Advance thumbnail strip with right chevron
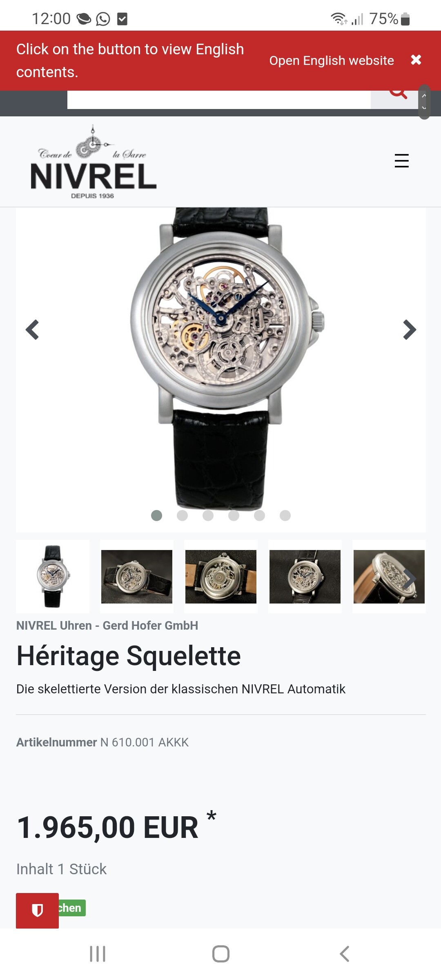Screen dimensions: 441x980 tap(410, 579)
